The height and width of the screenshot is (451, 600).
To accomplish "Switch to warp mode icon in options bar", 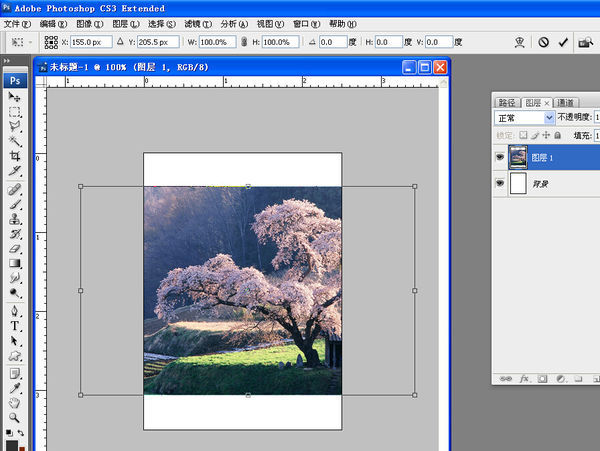I will (518, 43).
